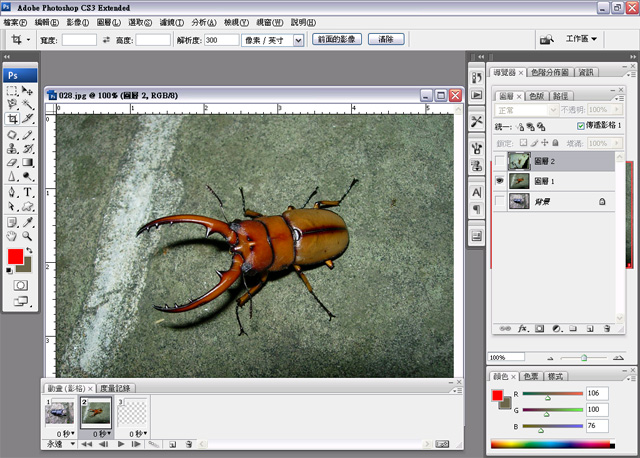Screen dimensions: 640x458
Task: Toggle the 傳遞影格 1 checkbox
Action: click(x=582, y=127)
